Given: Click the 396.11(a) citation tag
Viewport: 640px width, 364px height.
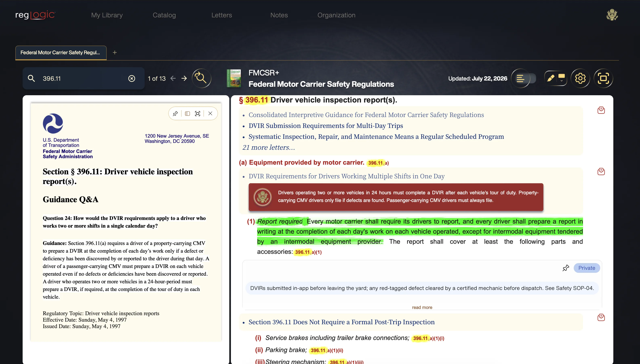Looking at the screenshot, I should [378, 163].
